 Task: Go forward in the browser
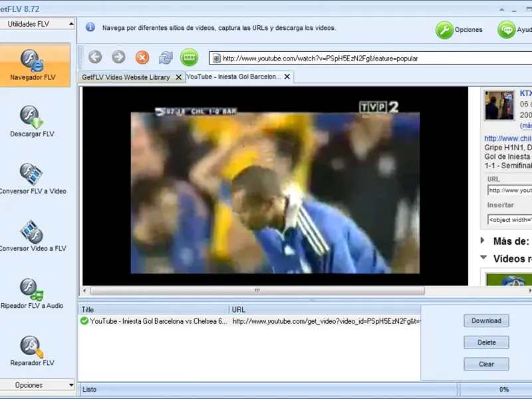118,57
